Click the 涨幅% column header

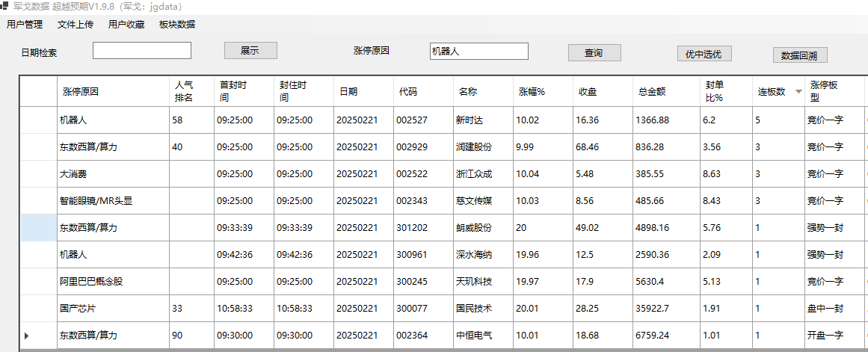point(543,91)
